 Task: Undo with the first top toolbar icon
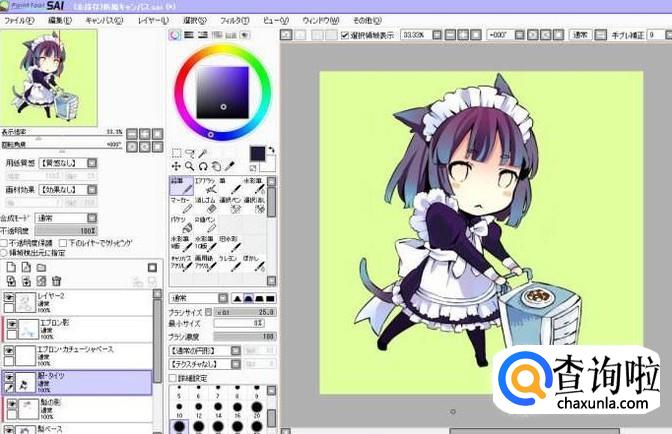(x=286, y=35)
